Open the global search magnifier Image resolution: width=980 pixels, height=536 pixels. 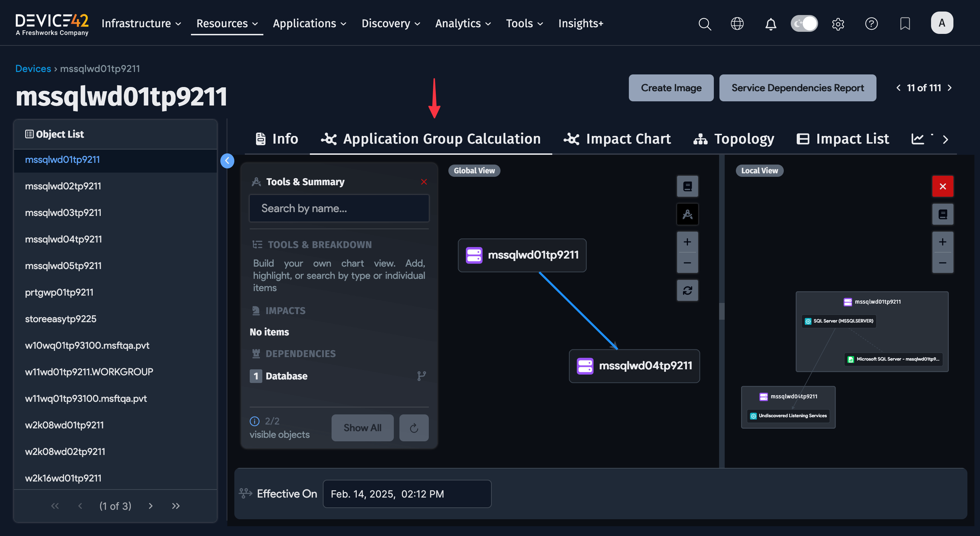point(704,23)
